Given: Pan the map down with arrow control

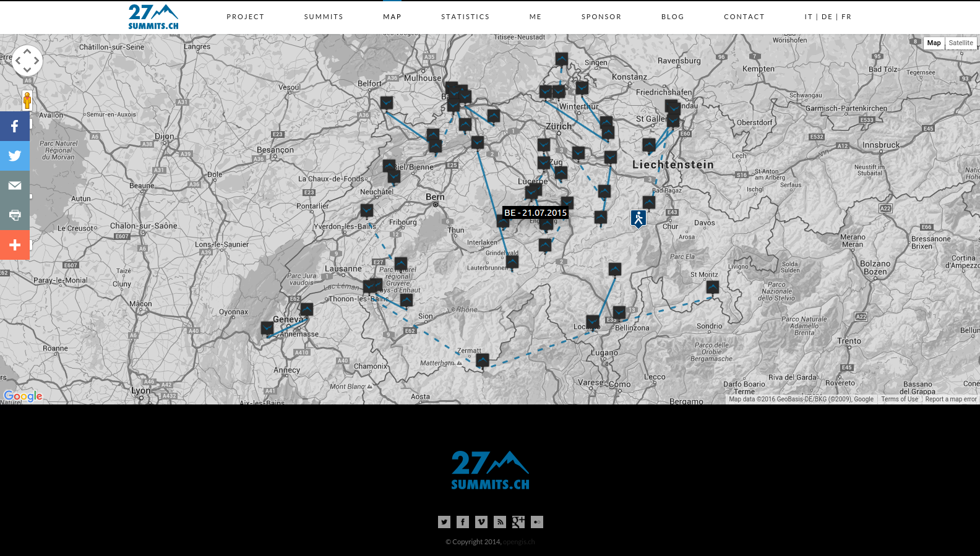Looking at the screenshot, I should (27, 70).
